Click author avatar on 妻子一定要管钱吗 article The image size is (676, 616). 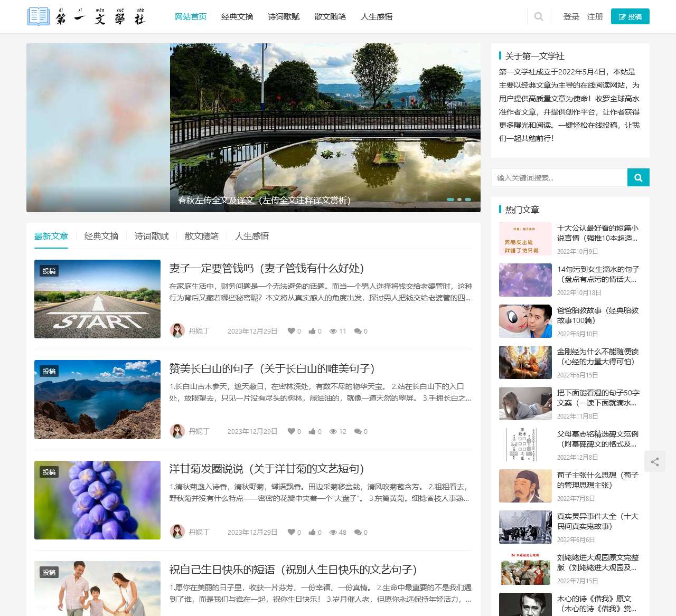click(177, 330)
